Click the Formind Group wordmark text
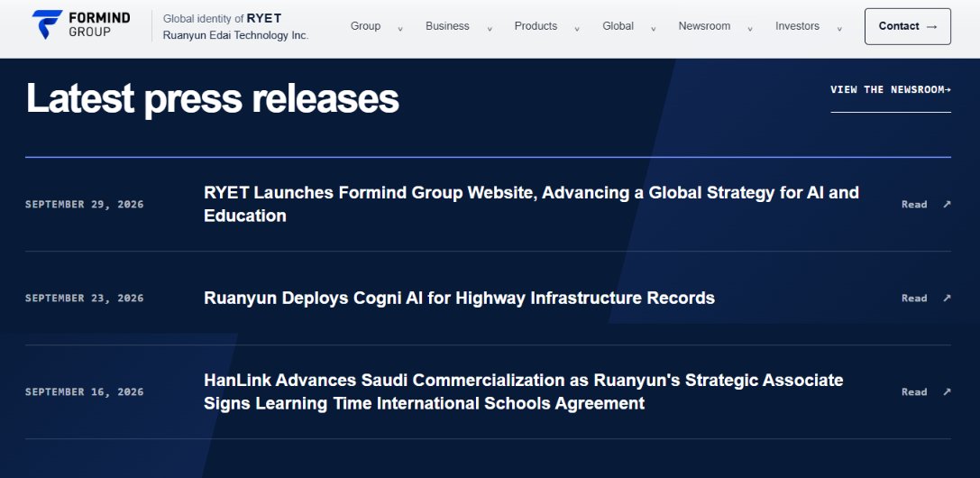Screen dimensions: 980x478 click(x=99, y=24)
